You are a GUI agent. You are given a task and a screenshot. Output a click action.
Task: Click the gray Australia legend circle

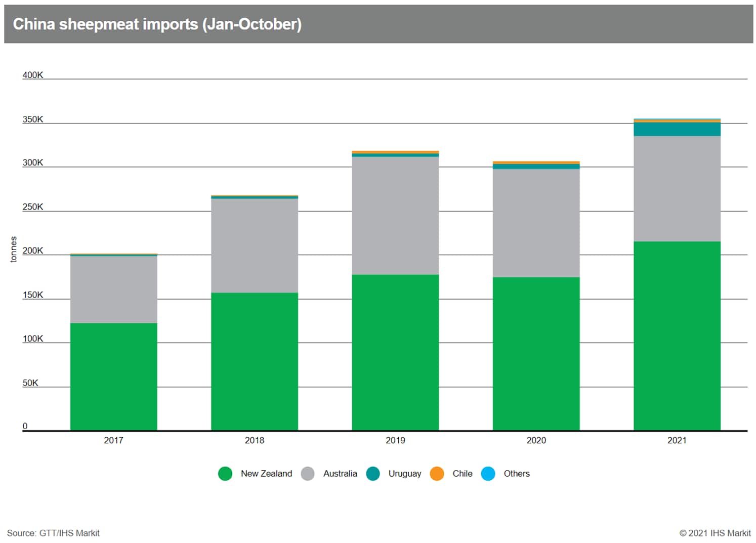click(308, 474)
